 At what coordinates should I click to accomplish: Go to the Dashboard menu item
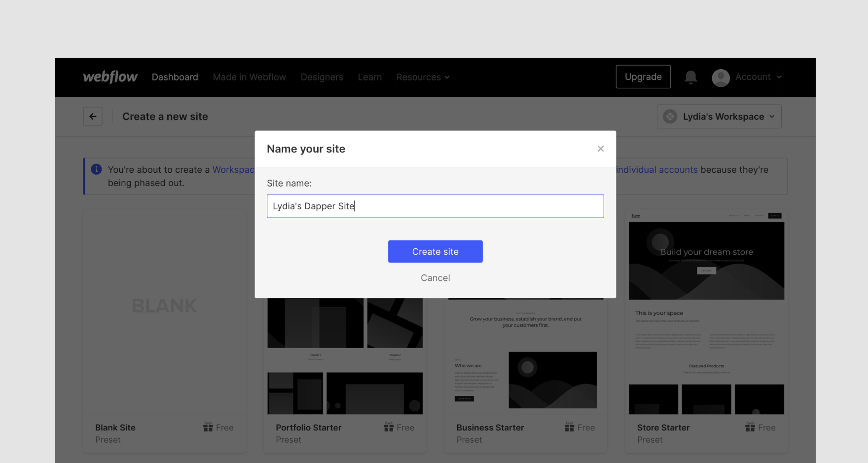click(x=175, y=77)
